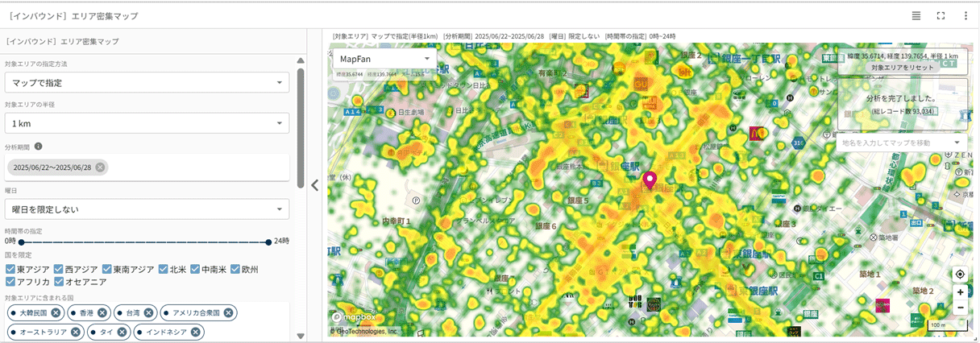The image size is (980, 343).
Task: Open the マップで指定 area method dropdown
Action: [x=147, y=82]
